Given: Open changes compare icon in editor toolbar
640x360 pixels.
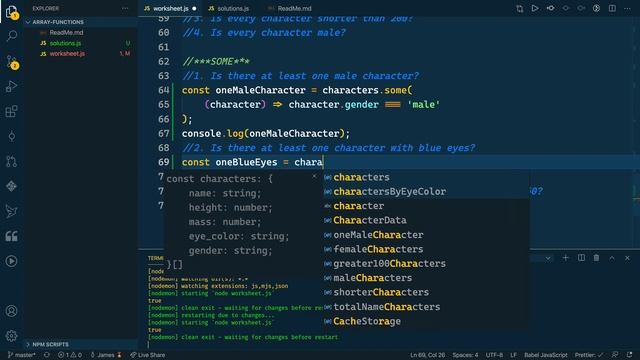Looking at the screenshot, I should point(520,9).
